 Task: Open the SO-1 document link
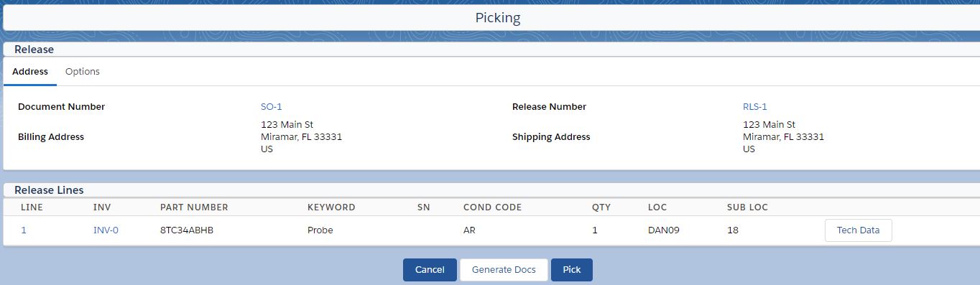tap(272, 106)
